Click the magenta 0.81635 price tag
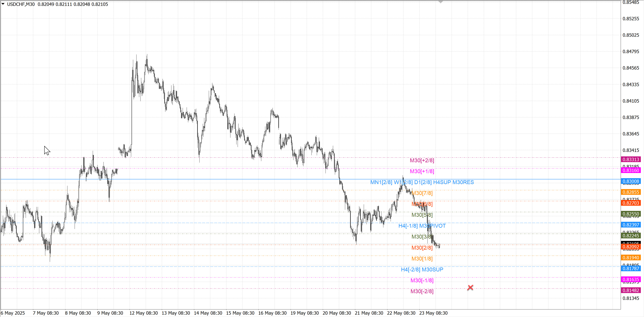The height and width of the screenshot is (317, 644). 631,279
